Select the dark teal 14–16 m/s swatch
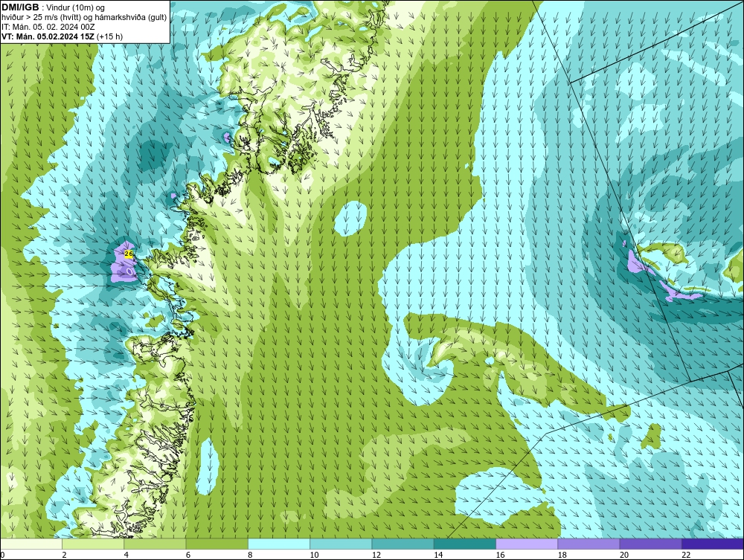744x560 pixels. 464,544
